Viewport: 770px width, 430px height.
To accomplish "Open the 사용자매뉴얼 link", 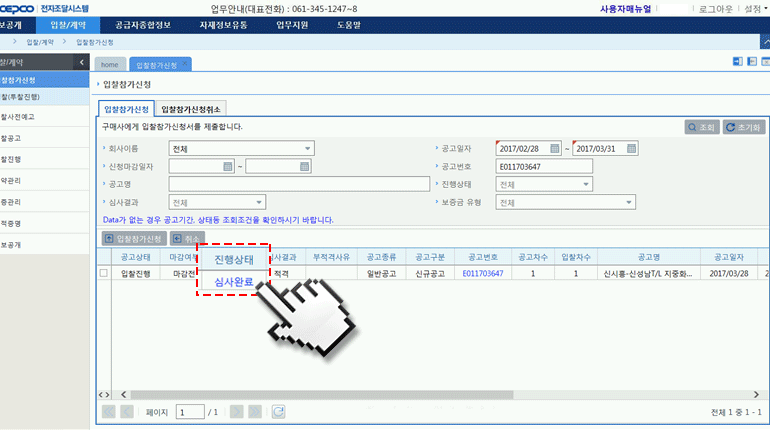I will (x=625, y=9).
